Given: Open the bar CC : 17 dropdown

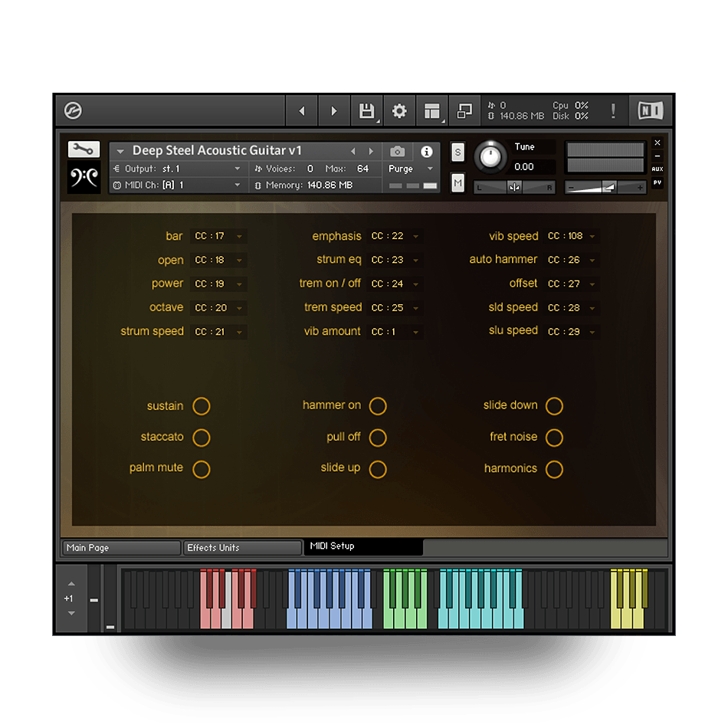Looking at the screenshot, I should 218,236.
